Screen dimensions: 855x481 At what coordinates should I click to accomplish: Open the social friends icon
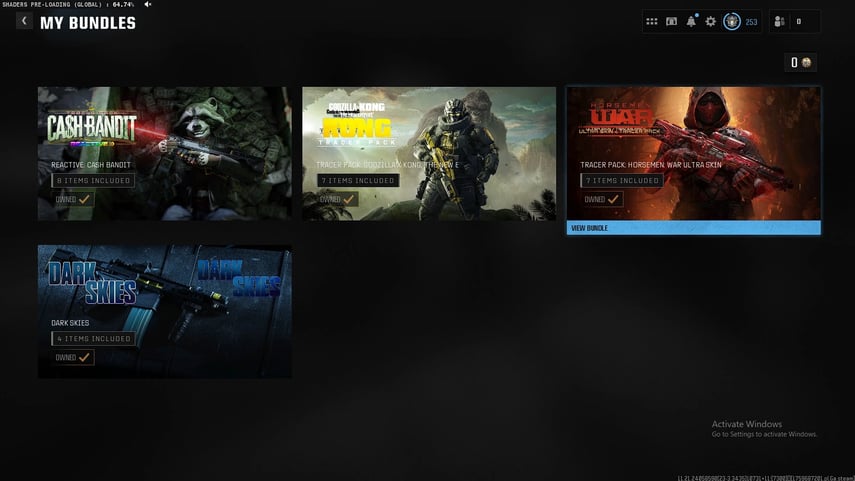click(780, 21)
